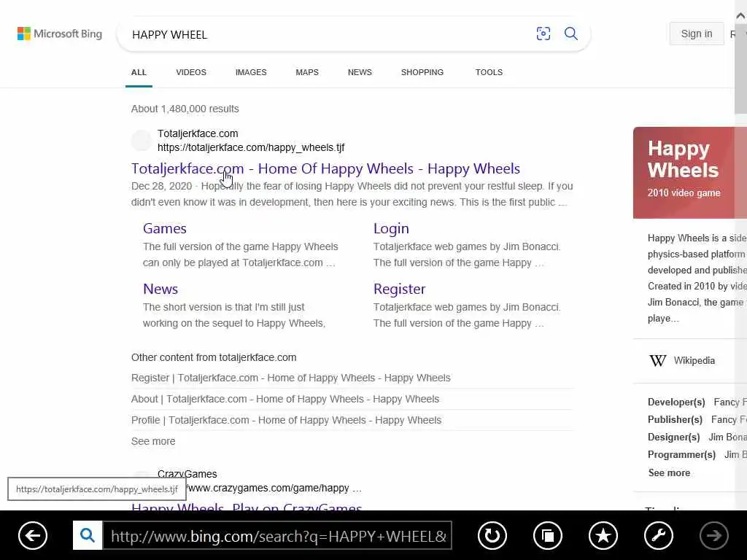This screenshot has height=560, width=747.
Task: Click the Developer(s) label in info panel
Action: (676, 402)
